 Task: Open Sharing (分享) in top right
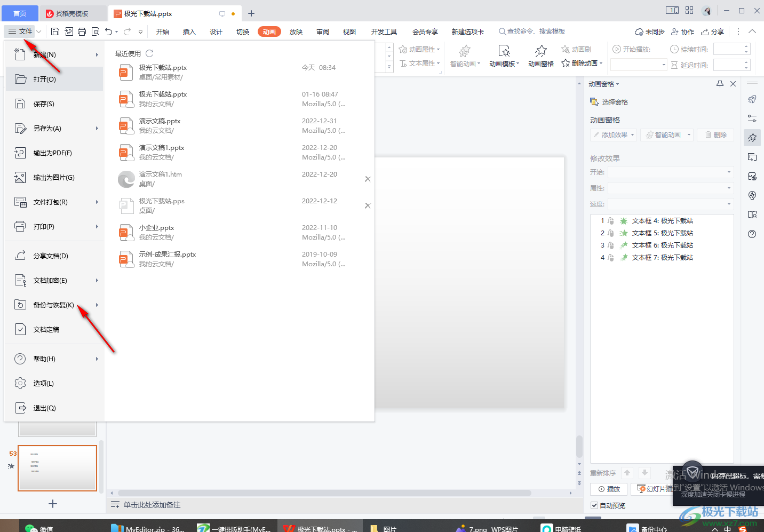pos(713,31)
